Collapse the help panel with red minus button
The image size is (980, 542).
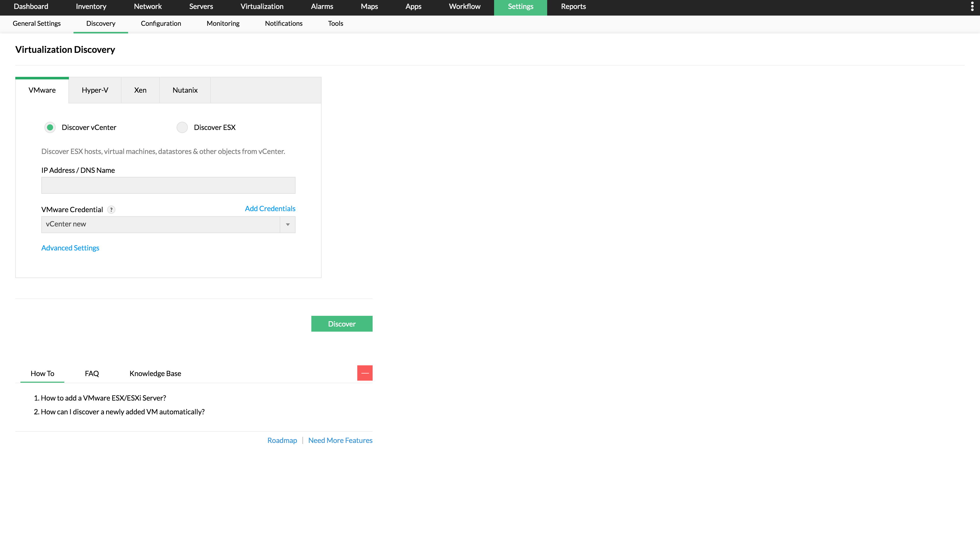tap(364, 373)
